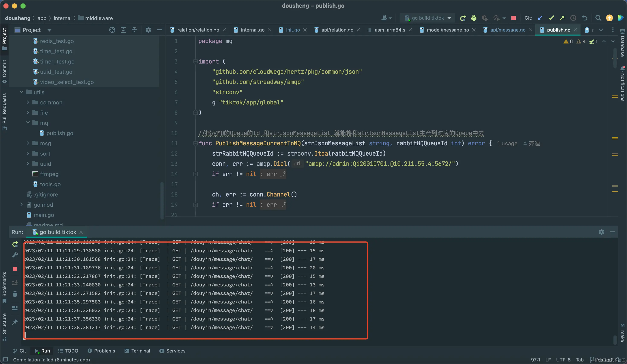This screenshot has height=364, width=627.
Task: Stop the running build with red square
Action: point(513,18)
